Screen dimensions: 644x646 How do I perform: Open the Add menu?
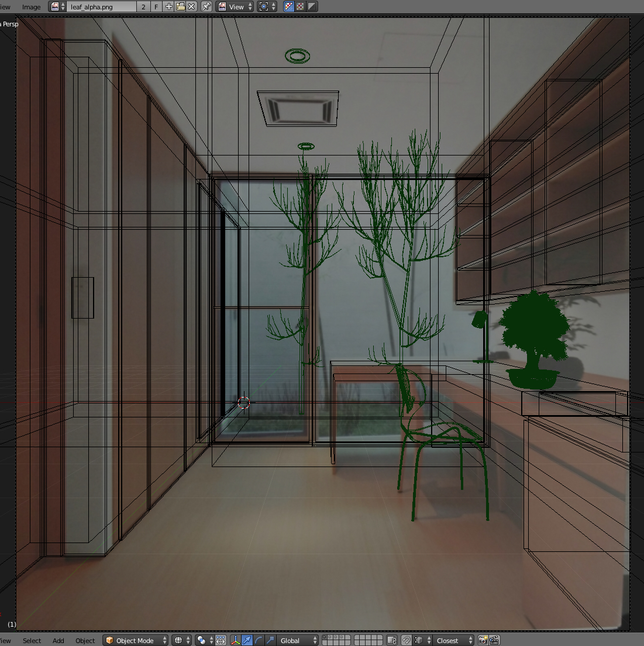(58, 640)
